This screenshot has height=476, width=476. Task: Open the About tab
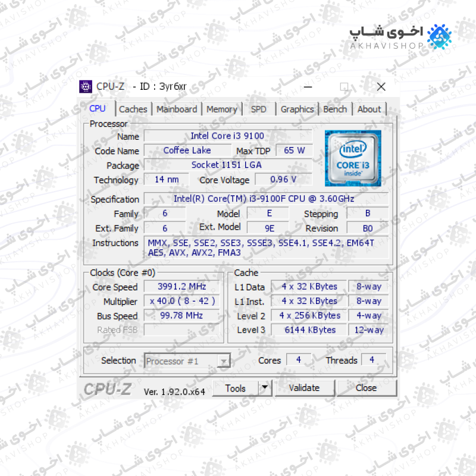(x=369, y=109)
